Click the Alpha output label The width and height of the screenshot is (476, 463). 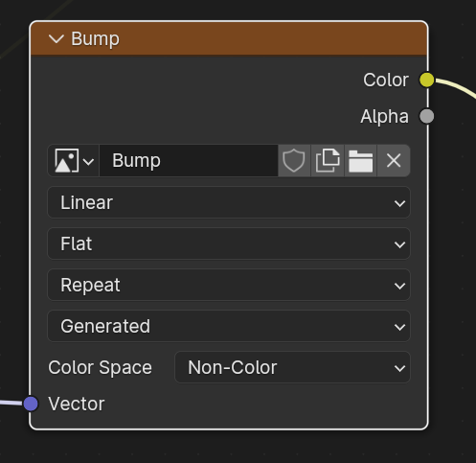(x=385, y=117)
